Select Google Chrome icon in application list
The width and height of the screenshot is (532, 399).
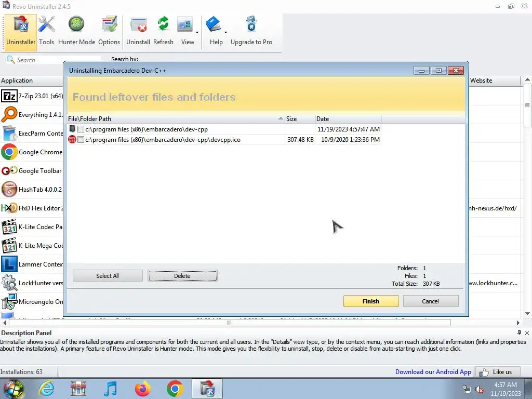click(x=9, y=152)
